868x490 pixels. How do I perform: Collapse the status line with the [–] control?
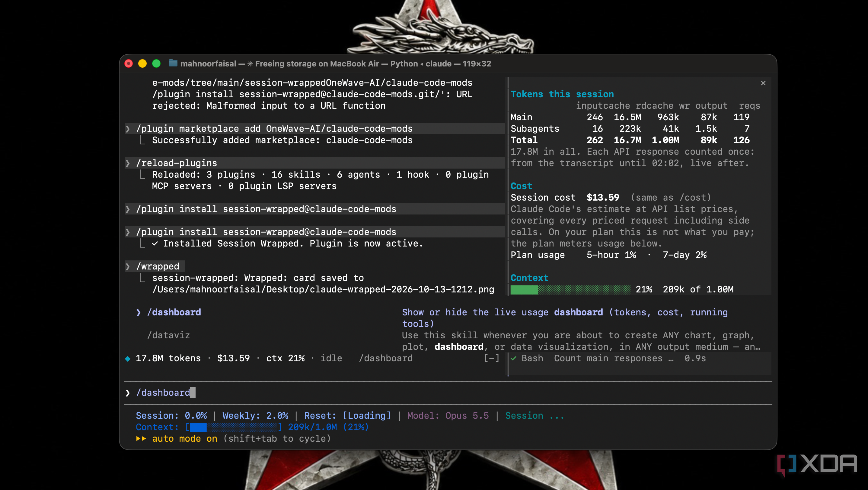pyautogui.click(x=492, y=358)
